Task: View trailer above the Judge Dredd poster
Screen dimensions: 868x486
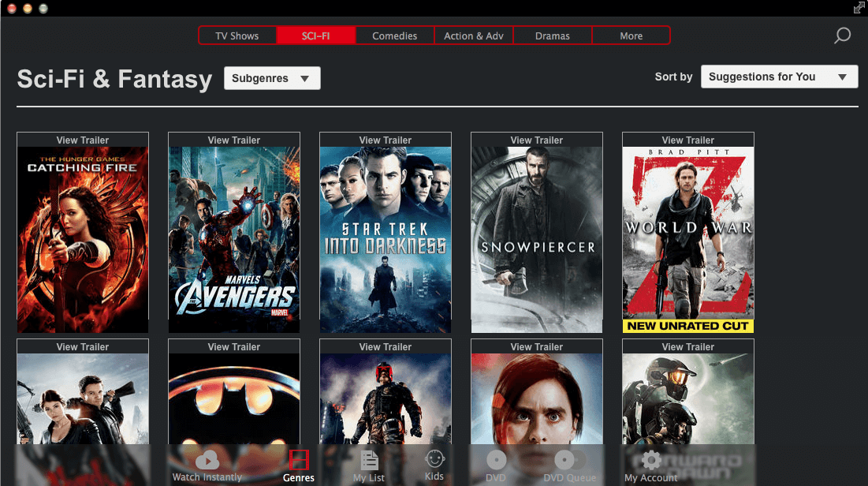Action: (x=386, y=347)
